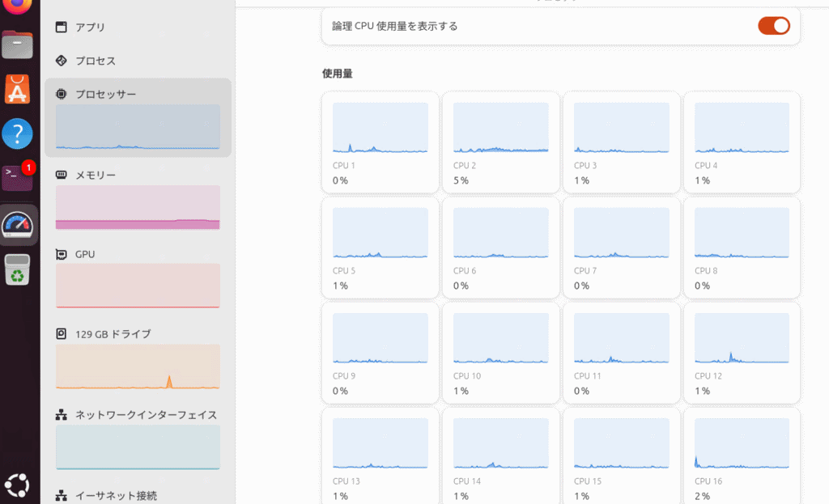
Task: Open プロセス in the sidebar
Action: pyautogui.click(x=95, y=61)
